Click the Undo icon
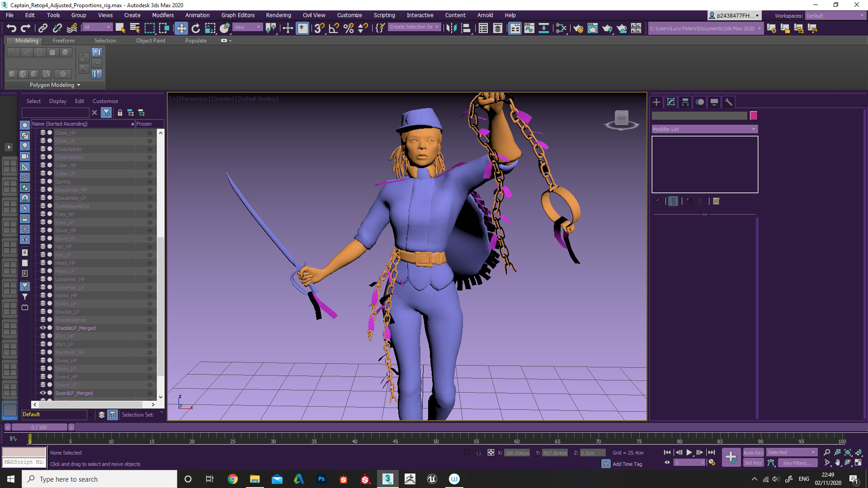This screenshot has width=868, height=488. tap(11, 28)
